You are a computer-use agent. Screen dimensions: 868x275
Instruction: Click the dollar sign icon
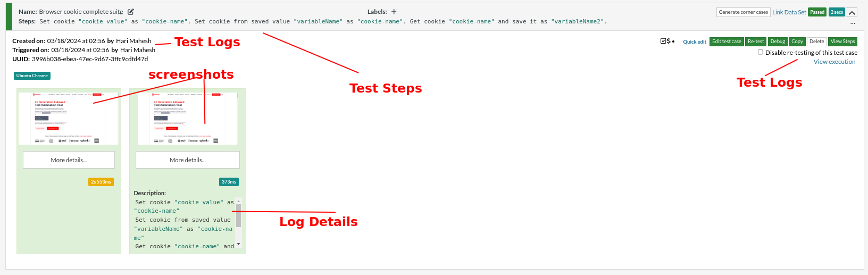(669, 41)
